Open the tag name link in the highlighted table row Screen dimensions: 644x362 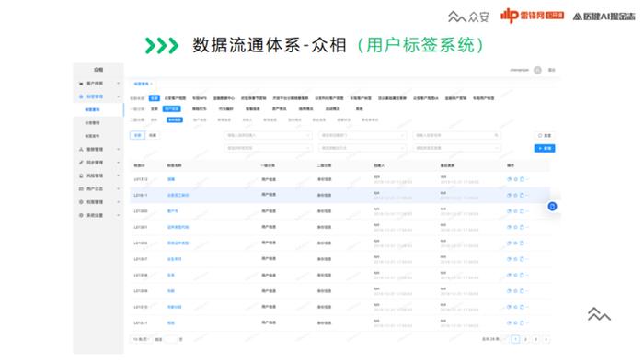[x=178, y=195]
